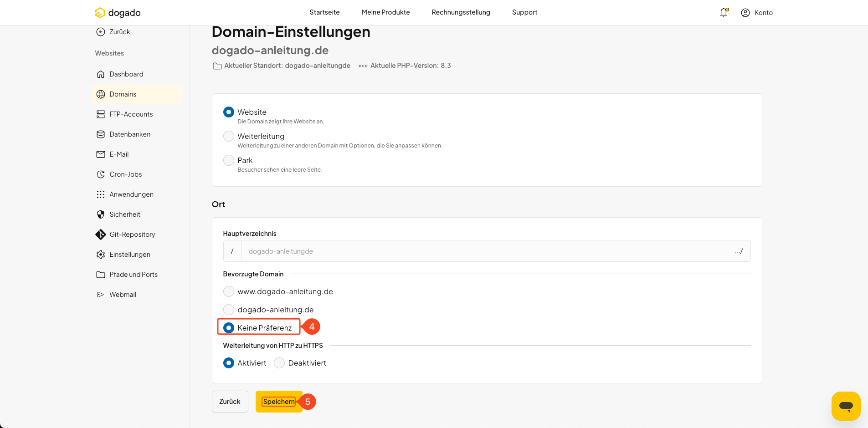Choose www.dogado-anleitung.de as preferred domain
Image resolution: width=868 pixels, height=428 pixels.
click(229, 291)
